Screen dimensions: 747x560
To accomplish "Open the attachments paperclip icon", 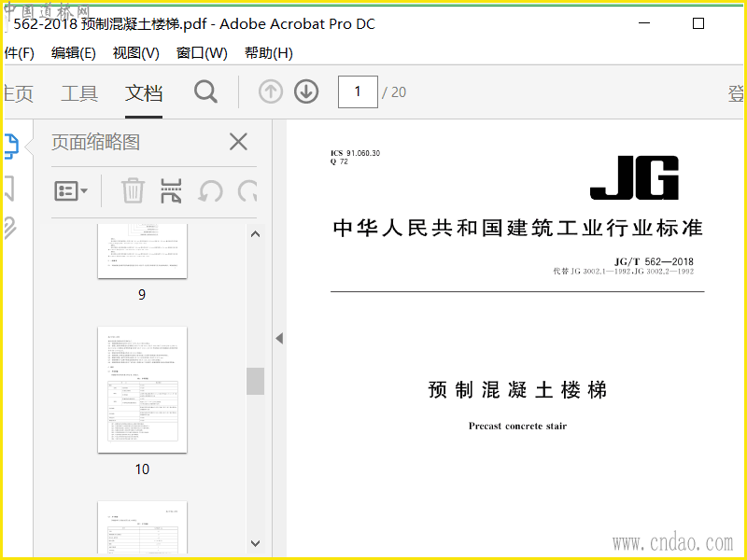I will pyautogui.click(x=9, y=228).
